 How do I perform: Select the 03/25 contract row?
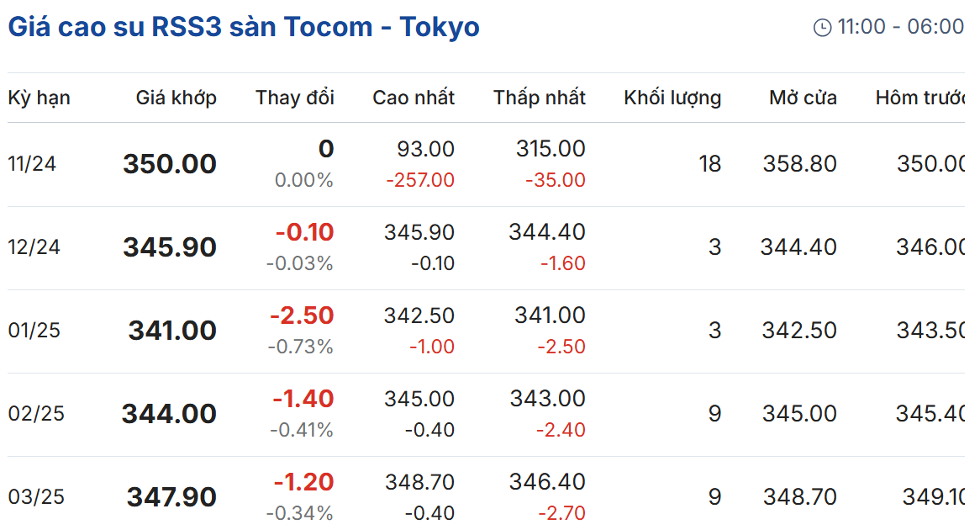(487, 494)
